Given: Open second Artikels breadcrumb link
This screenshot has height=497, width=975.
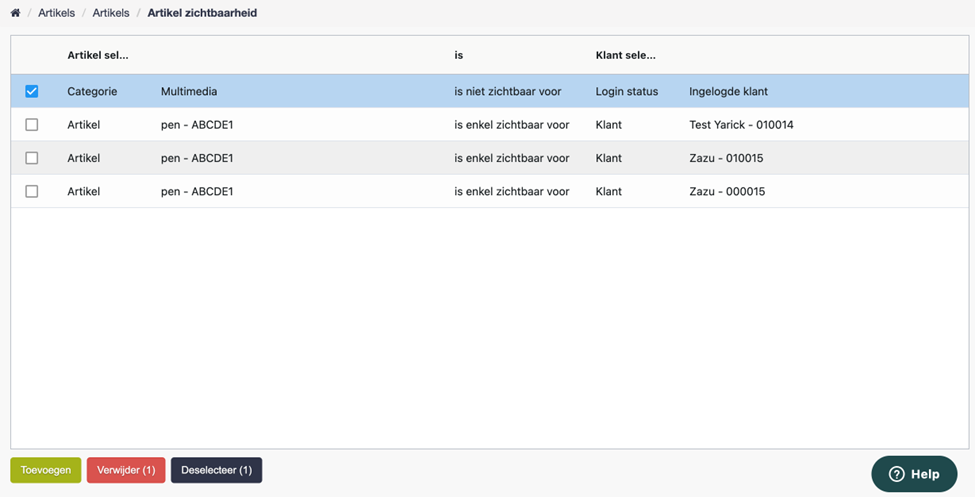Looking at the screenshot, I should (111, 13).
